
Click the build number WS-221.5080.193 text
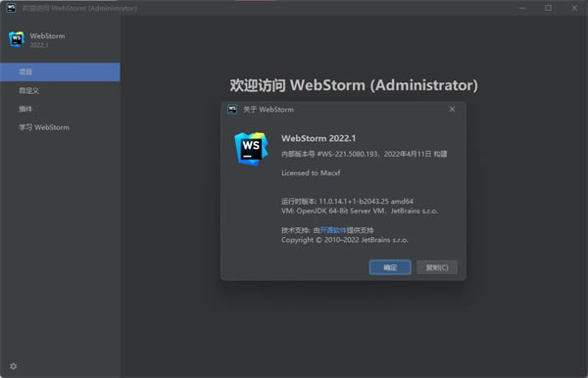pos(347,154)
